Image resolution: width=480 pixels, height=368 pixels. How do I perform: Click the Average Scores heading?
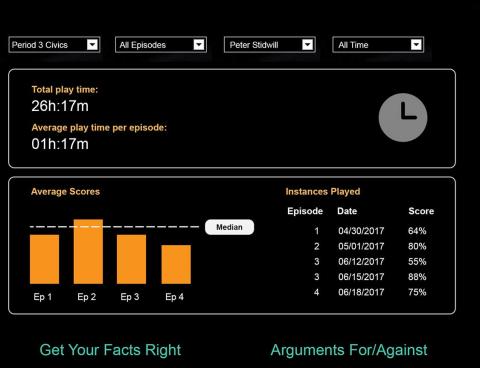point(65,192)
